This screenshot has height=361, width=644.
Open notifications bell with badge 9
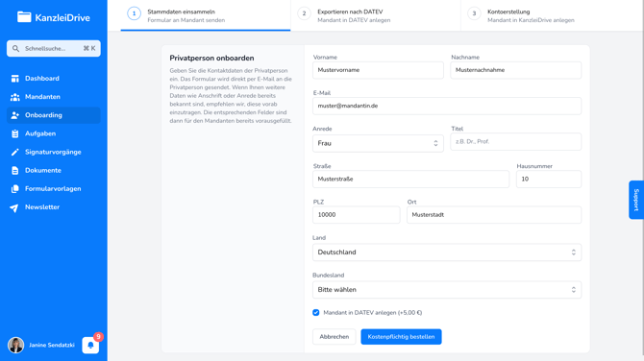(90, 345)
